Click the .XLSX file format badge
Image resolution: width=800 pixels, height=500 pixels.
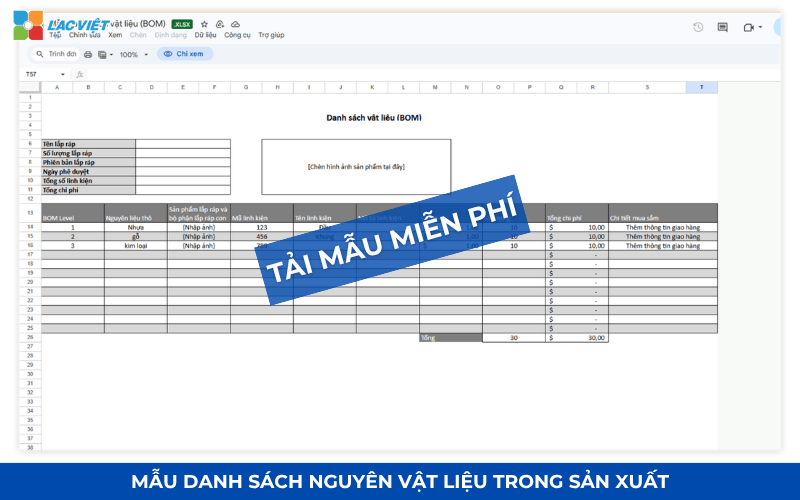pyautogui.click(x=182, y=24)
